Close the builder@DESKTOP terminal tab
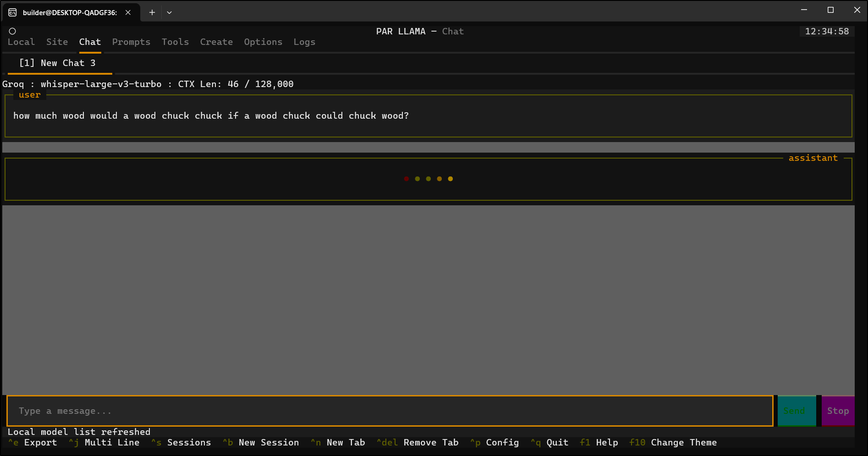The image size is (868, 456). coord(128,12)
